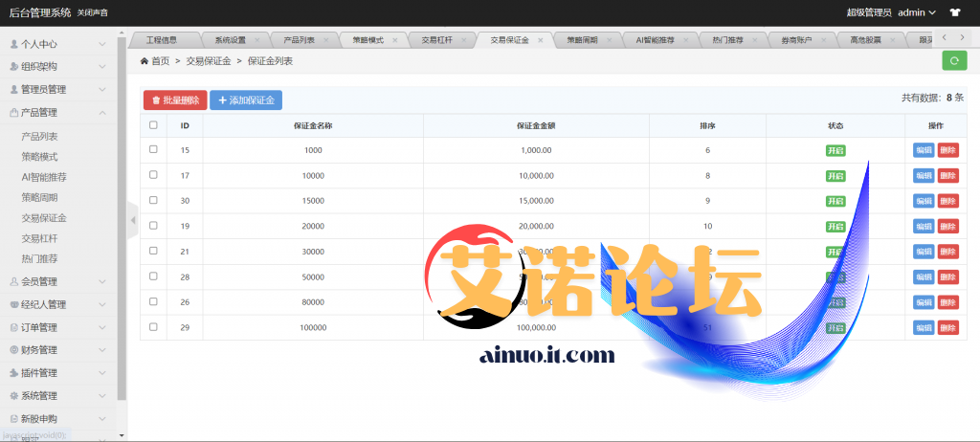Delete the 100000 deposit row
The image size is (980, 442).
[x=947, y=327]
